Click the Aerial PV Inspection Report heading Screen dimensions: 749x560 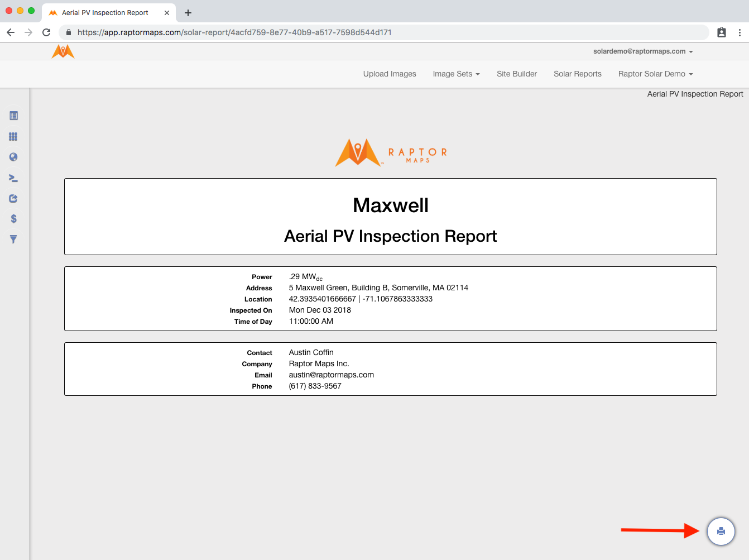point(391,236)
